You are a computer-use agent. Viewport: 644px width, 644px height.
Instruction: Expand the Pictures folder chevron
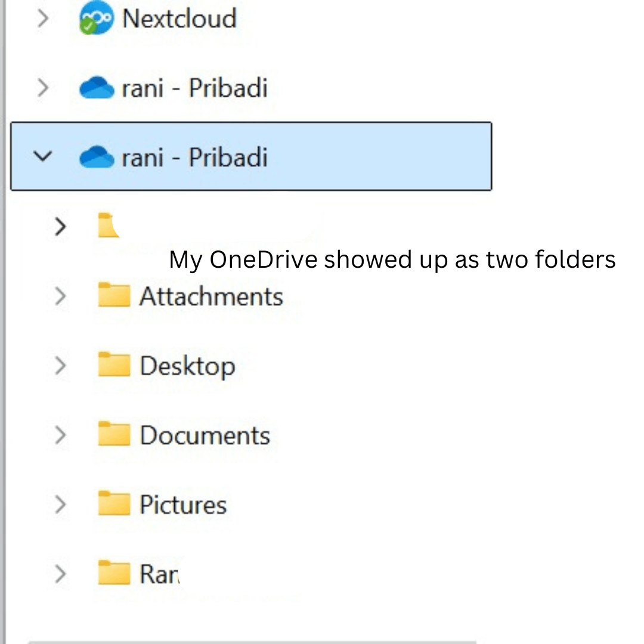coord(60,504)
